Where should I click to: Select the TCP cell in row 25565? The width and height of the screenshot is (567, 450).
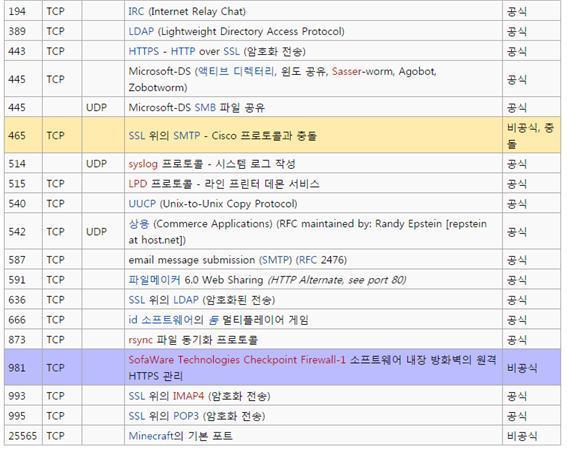(x=62, y=436)
